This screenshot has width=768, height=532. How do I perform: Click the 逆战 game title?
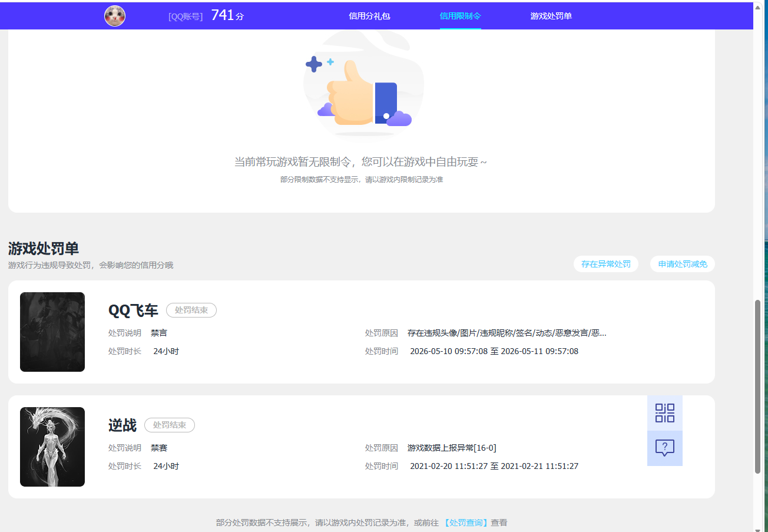[123, 425]
